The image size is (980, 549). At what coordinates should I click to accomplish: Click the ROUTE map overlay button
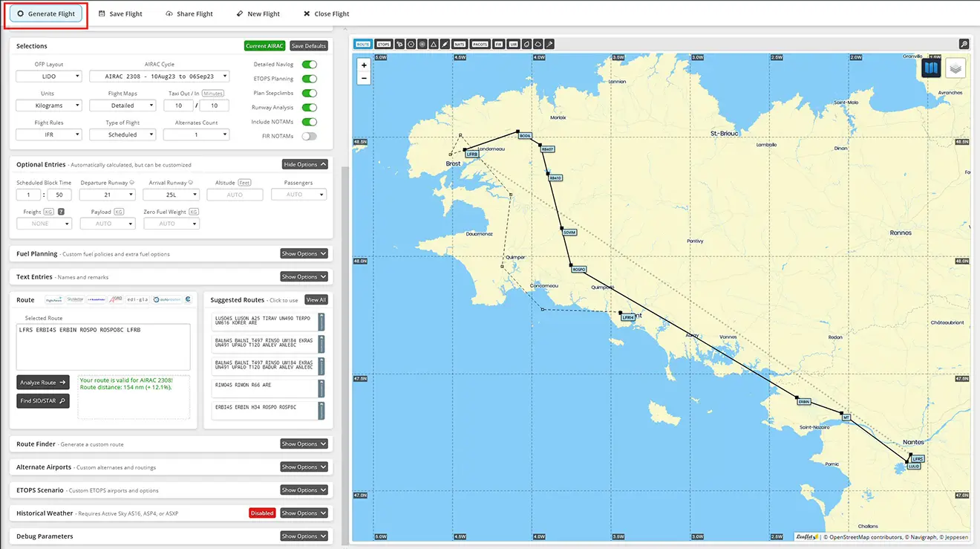(x=363, y=45)
